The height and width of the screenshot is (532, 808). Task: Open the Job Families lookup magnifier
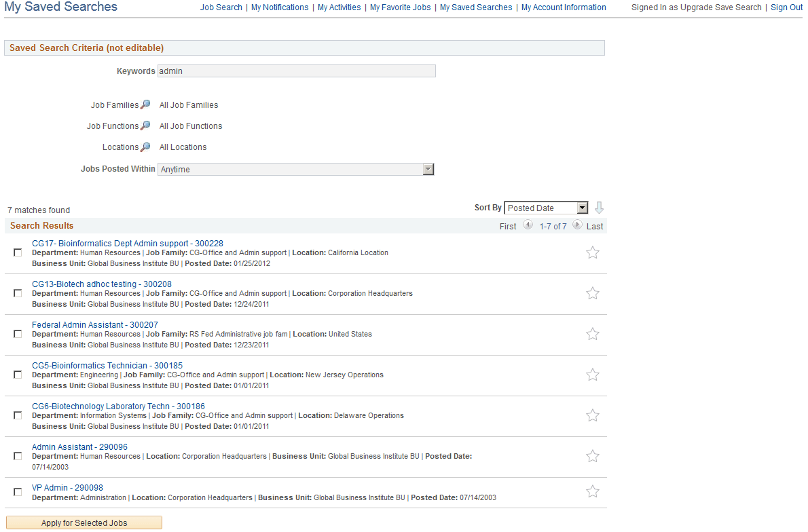tap(147, 104)
